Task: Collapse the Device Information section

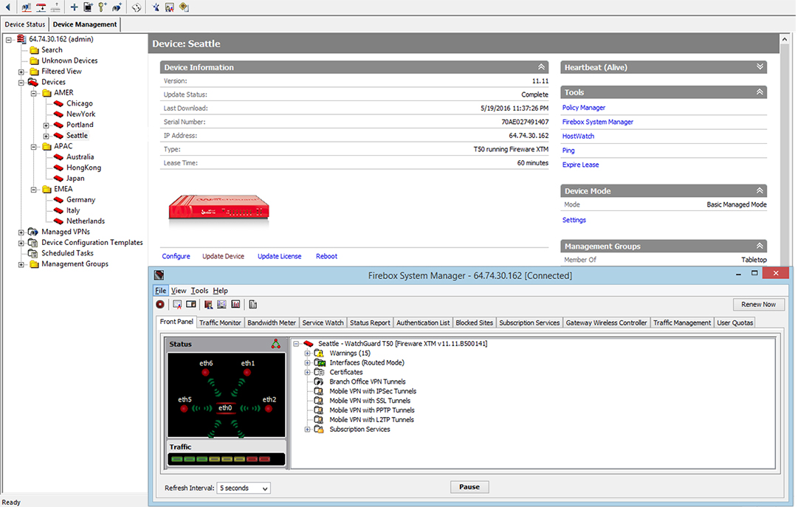Action: (542, 67)
